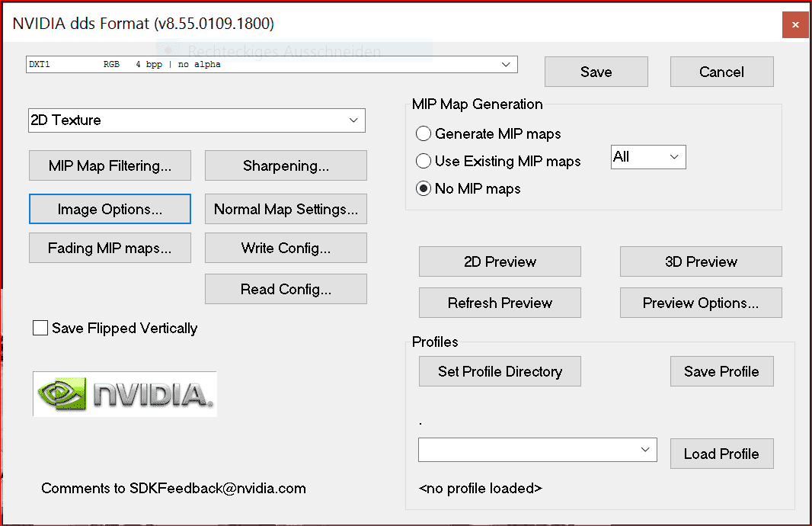
Task: Click the Save button
Action: (x=596, y=72)
